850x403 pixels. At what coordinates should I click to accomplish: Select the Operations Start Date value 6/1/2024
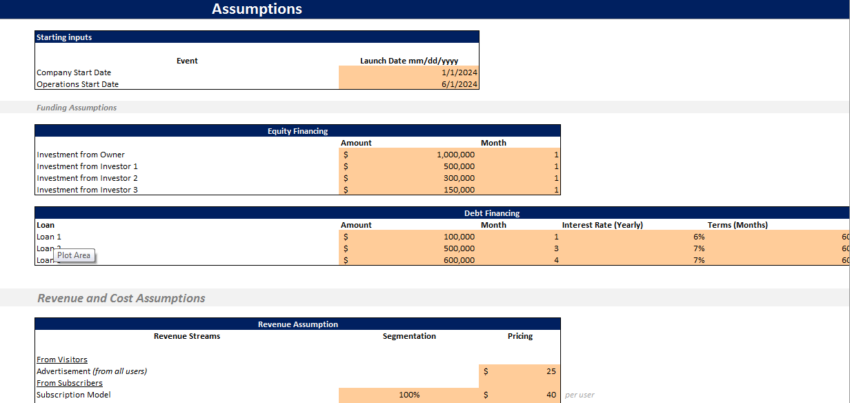pos(409,84)
